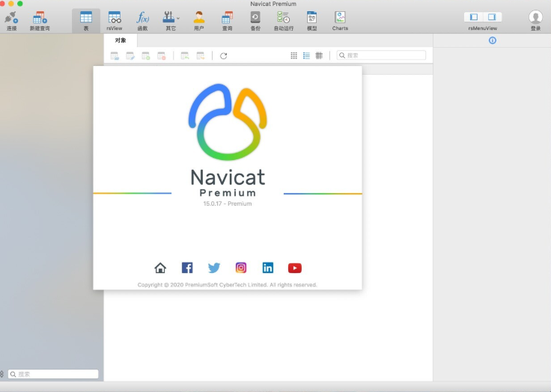Open the YouTube link icon
551x392 pixels.
(x=295, y=268)
